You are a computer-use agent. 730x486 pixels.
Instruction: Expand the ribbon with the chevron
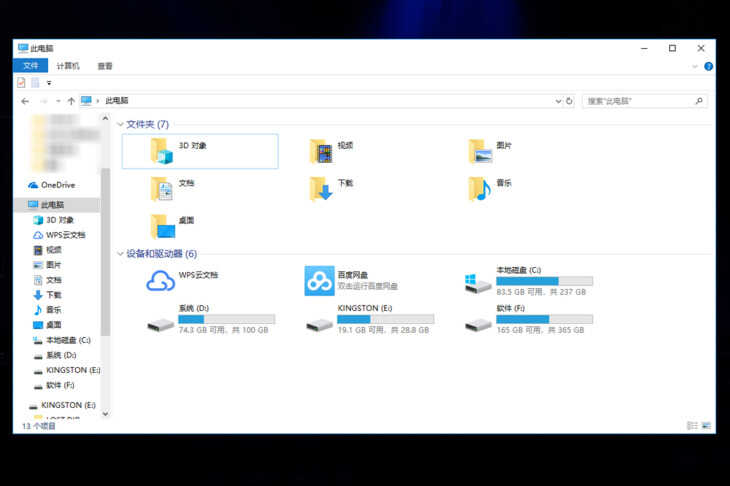[695, 66]
